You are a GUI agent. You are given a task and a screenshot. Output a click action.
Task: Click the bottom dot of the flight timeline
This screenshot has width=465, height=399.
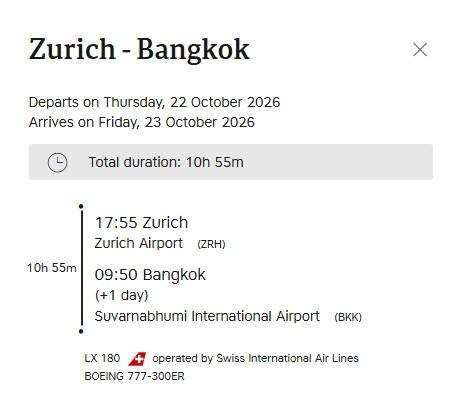[81, 331]
